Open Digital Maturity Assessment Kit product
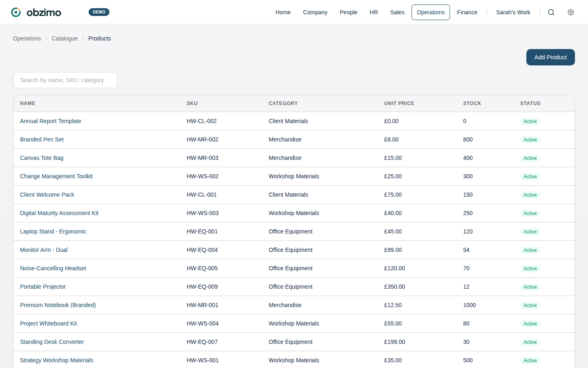Viewport: 588px width, 368px height. (x=59, y=213)
